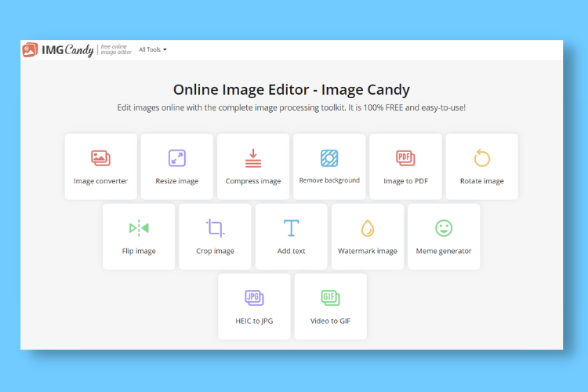Click the Remove background icon
This screenshot has height=392, width=588.
[329, 158]
